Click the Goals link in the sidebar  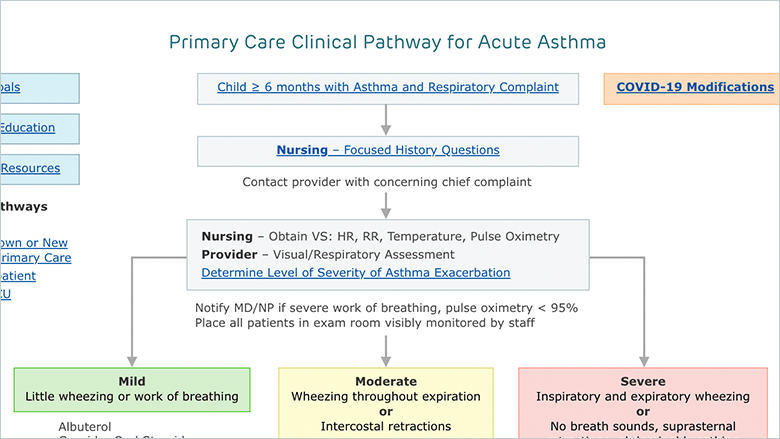coord(10,87)
